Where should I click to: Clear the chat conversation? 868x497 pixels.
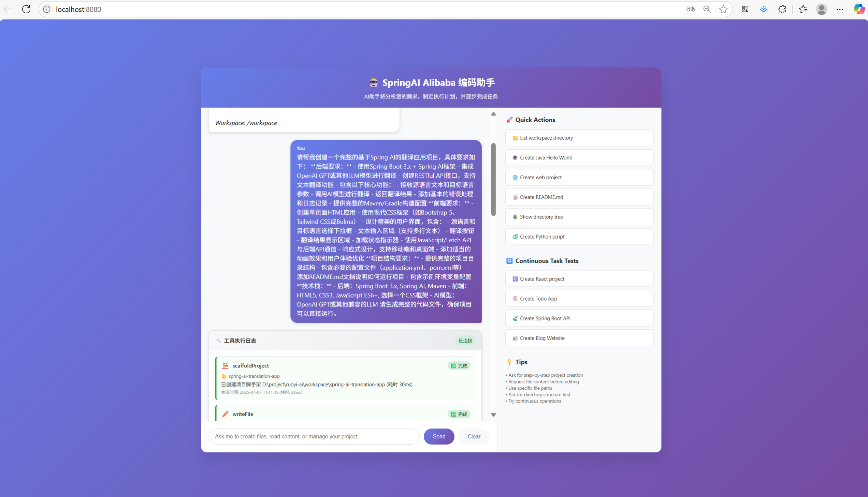coord(474,436)
